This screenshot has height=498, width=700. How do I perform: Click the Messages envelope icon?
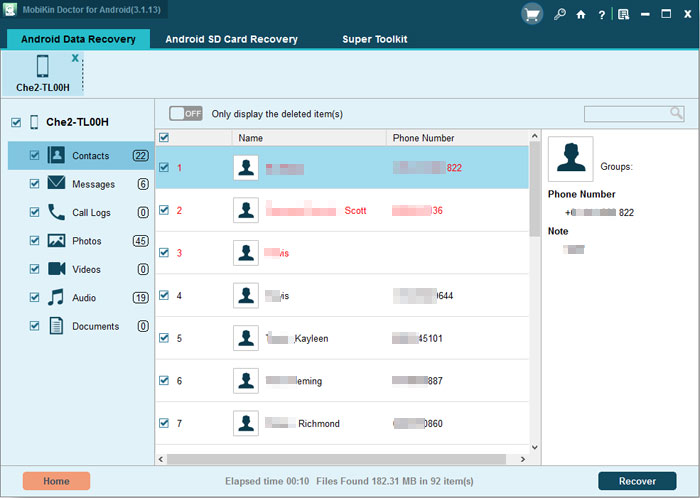56,183
